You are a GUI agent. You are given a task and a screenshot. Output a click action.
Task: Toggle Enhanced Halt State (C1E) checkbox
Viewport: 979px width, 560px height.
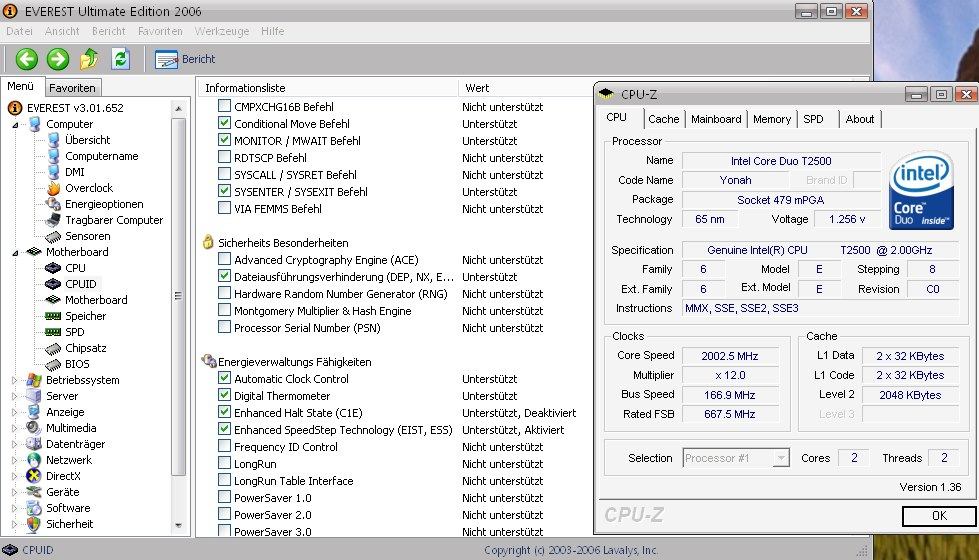coord(224,411)
